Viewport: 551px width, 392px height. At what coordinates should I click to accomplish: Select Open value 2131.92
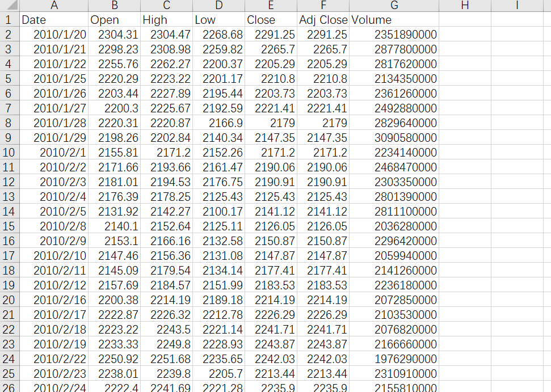click(115, 212)
